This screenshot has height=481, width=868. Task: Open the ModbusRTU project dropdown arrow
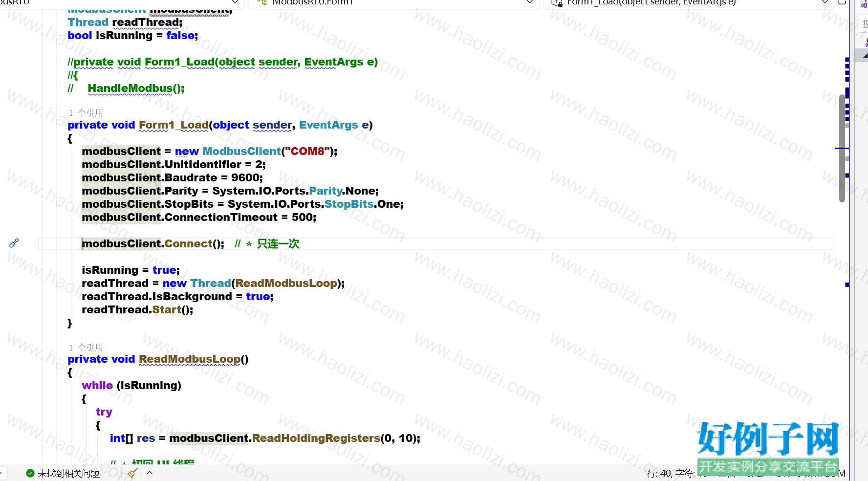pyautogui.click(x=235, y=2)
